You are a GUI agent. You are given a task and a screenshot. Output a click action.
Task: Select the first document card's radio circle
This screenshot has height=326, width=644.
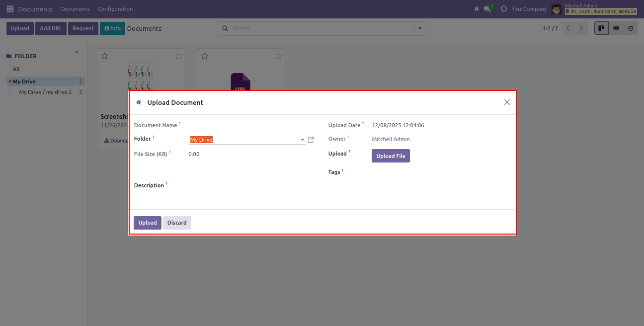[x=179, y=57]
